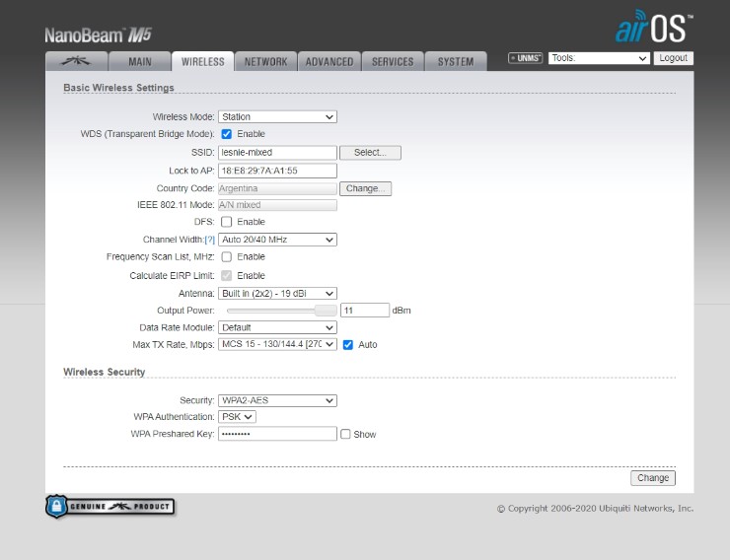Image resolution: width=730 pixels, height=560 pixels.
Task: Expand the Tools dropdown
Action: click(599, 58)
